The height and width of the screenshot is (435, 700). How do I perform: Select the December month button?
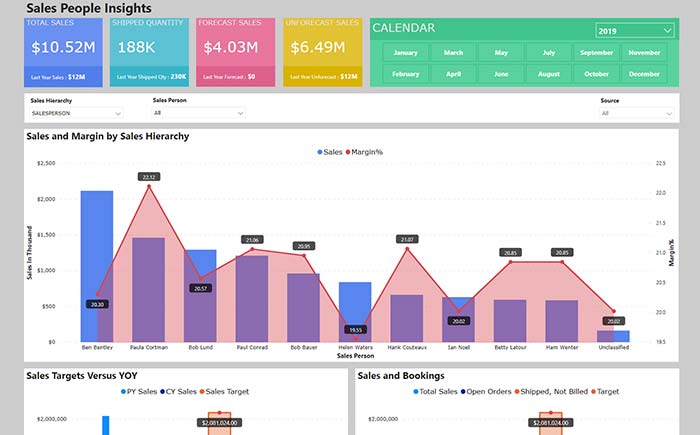pos(644,74)
